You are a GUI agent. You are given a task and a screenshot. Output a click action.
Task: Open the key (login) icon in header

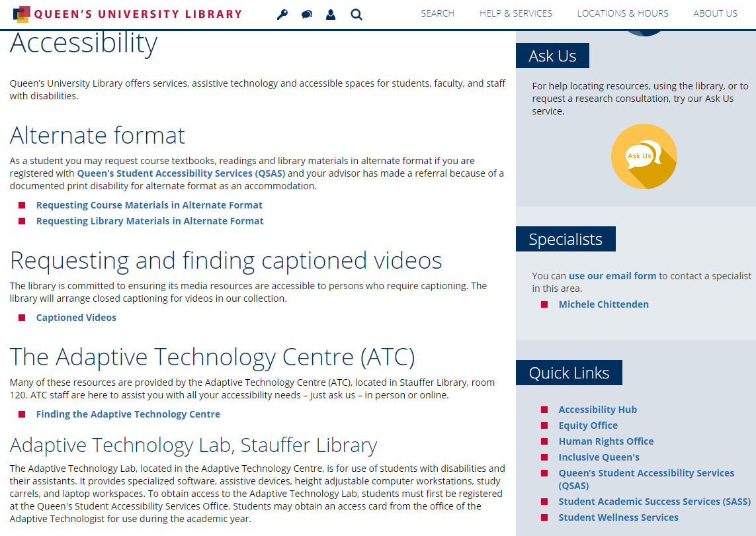pos(282,15)
